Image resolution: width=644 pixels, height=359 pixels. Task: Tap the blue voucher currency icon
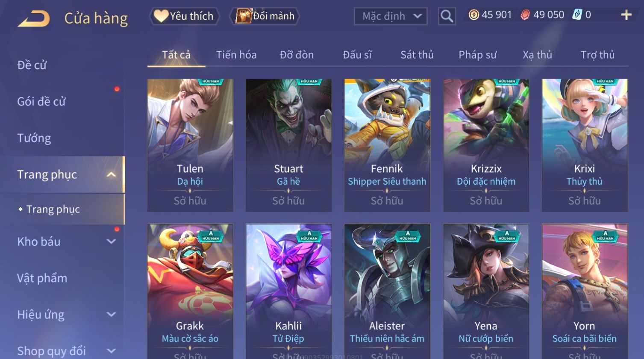(577, 15)
